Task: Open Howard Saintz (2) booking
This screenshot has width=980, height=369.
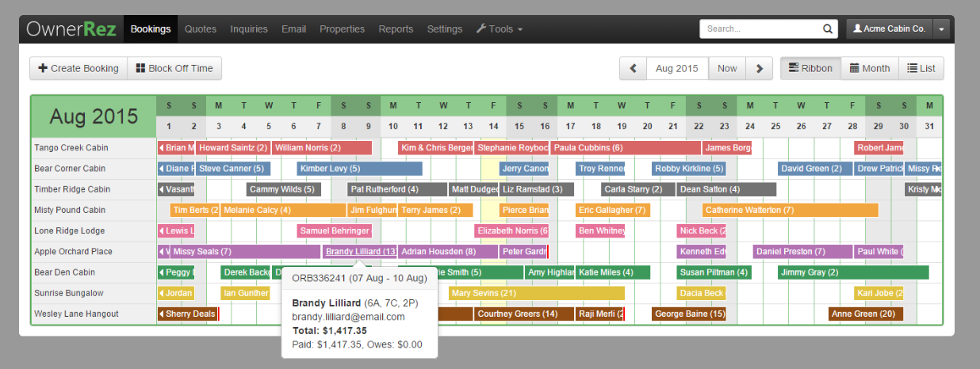Action: tap(232, 148)
